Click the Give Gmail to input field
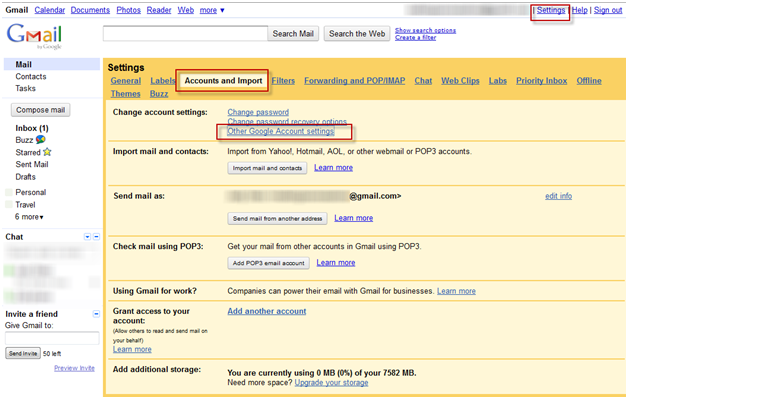 [52, 338]
